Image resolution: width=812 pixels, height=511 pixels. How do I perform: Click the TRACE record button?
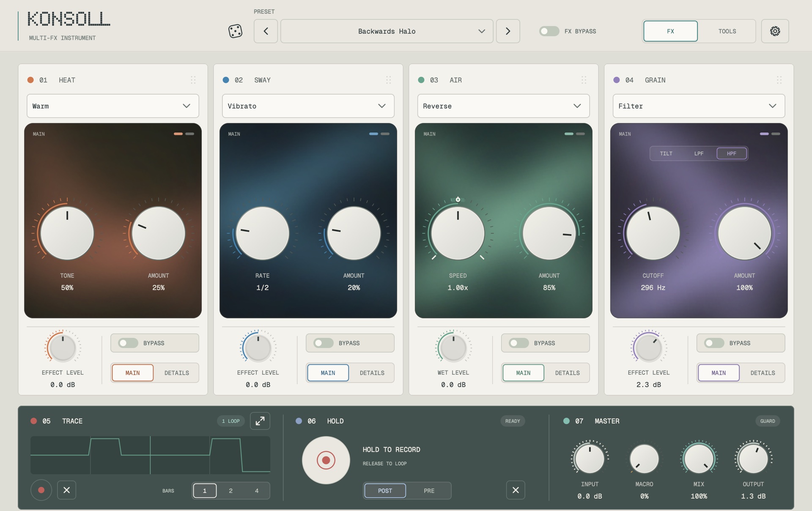pos(41,490)
